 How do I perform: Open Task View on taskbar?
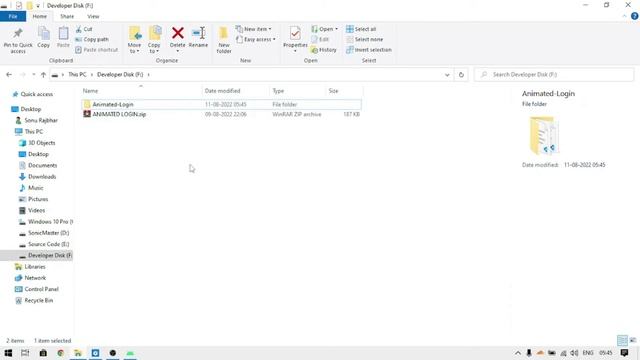coord(25,353)
